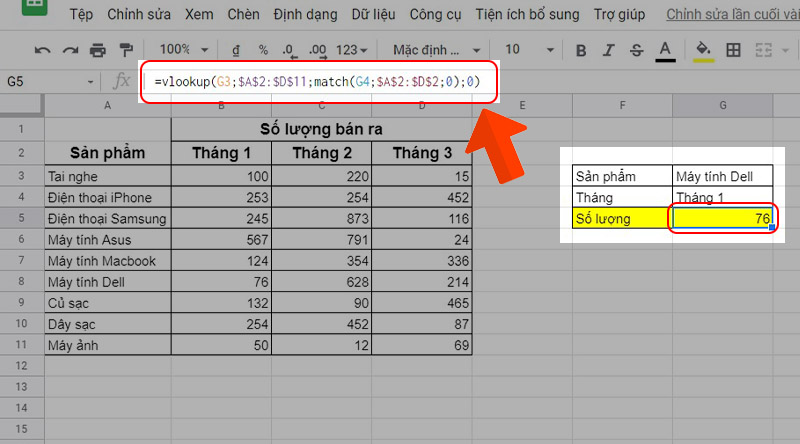The image size is (800, 444).
Task: Select the Số lượng bán ra title cell
Action: [x=321, y=129]
